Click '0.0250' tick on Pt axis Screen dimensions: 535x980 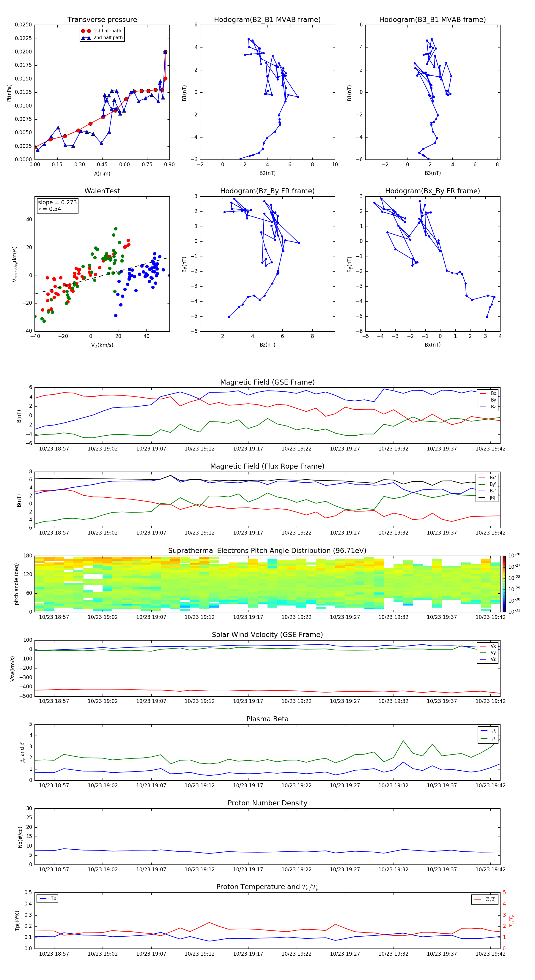pos(23,25)
